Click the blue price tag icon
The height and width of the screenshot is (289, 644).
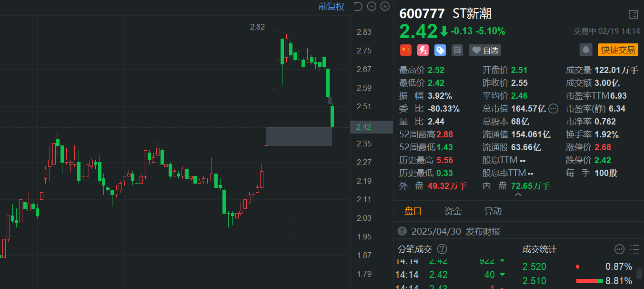point(440,50)
